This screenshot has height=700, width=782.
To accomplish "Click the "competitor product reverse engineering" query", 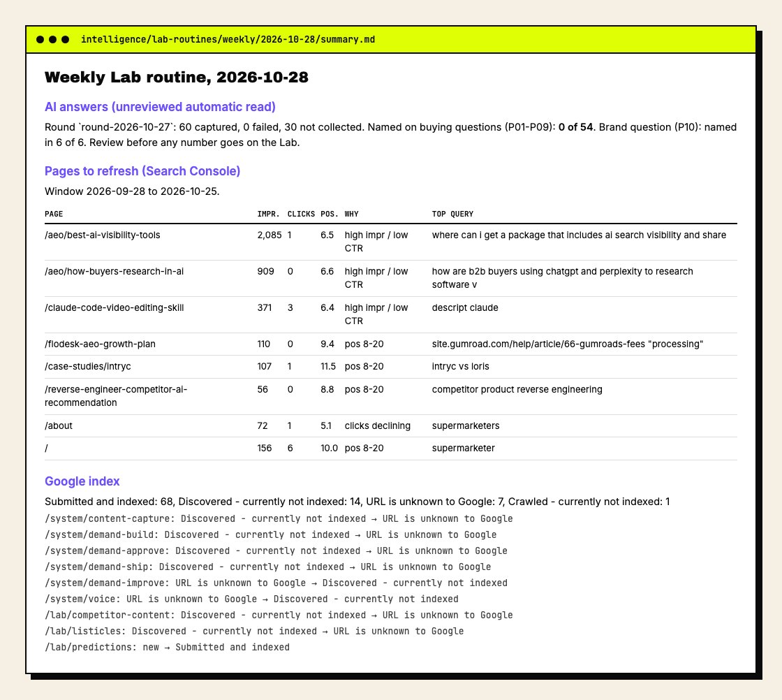I will pyautogui.click(x=517, y=390).
